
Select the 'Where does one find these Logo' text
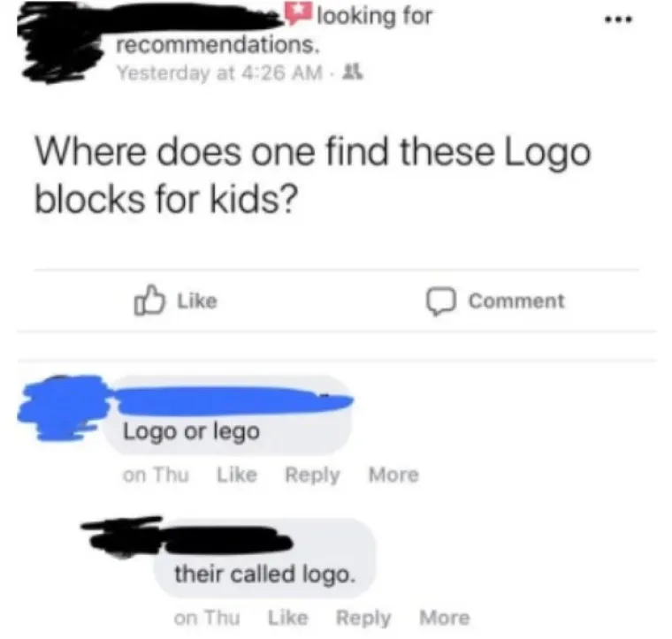(313, 153)
